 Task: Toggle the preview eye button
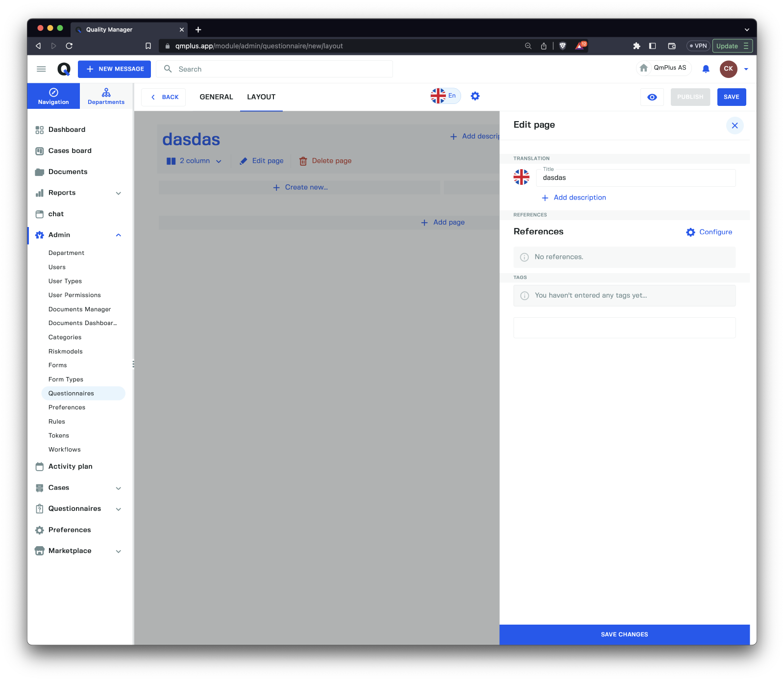(652, 97)
